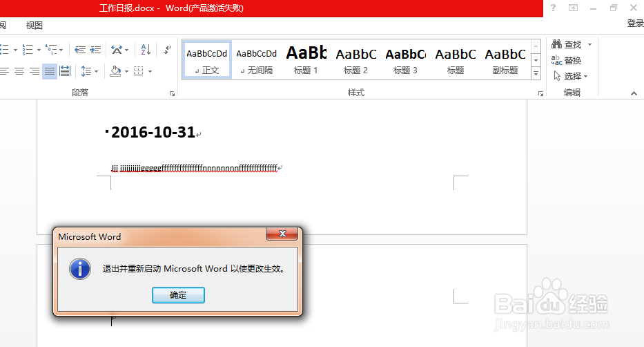The height and width of the screenshot is (347, 644).
Task: Open numbering dropdown arrow
Action: pos(39,50)
